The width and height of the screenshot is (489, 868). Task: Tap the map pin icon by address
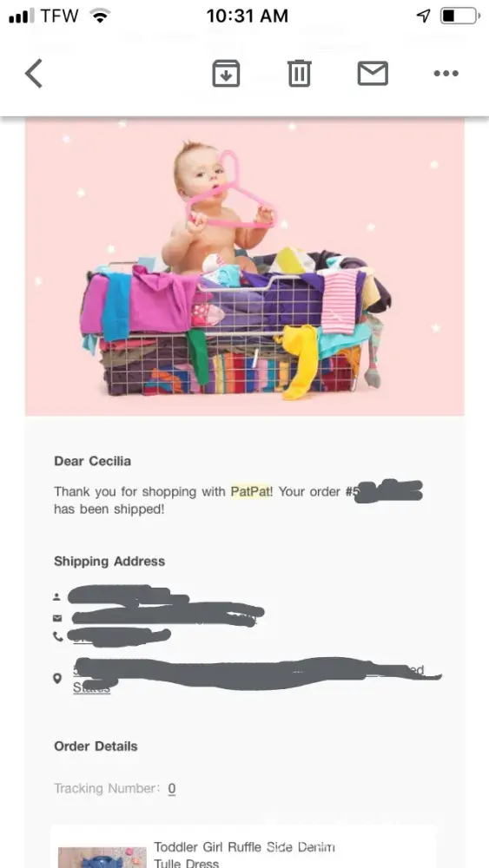coord(57,679)
